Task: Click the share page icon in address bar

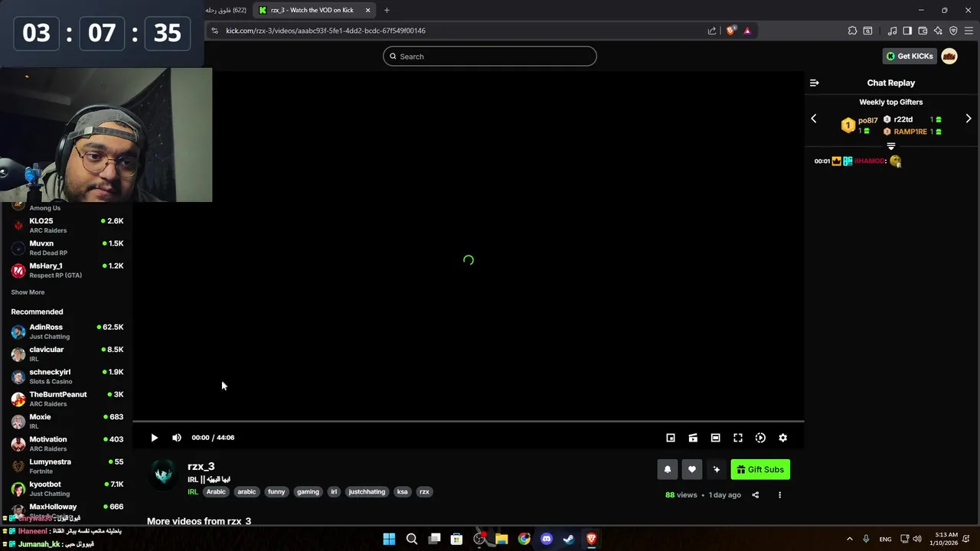Action: [x=712, y=31]
